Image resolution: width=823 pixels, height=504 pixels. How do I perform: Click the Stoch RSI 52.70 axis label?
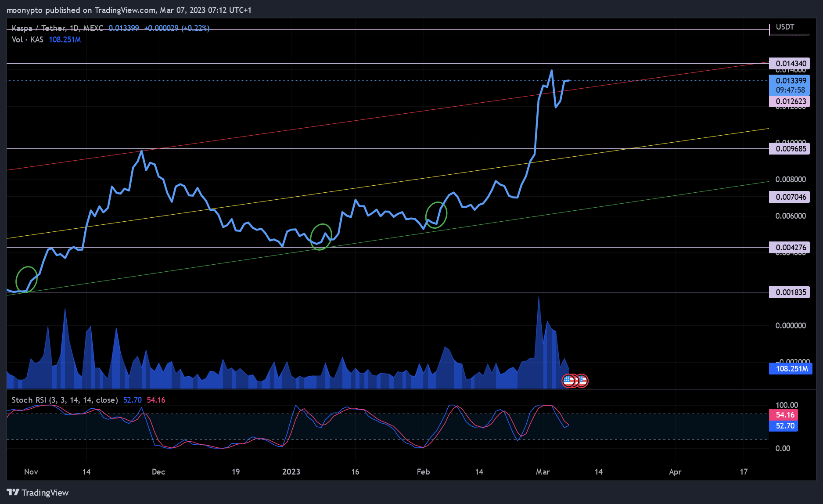(783, 426)
